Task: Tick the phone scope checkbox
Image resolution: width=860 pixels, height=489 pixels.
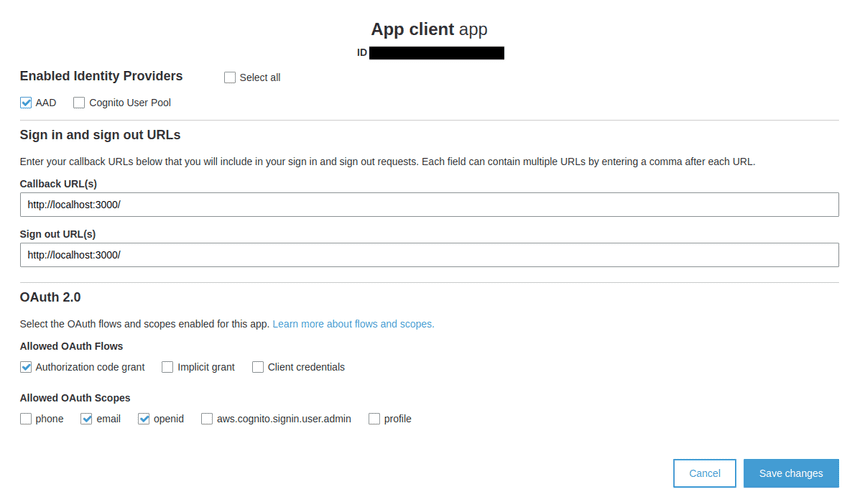Action: (26, 419)
